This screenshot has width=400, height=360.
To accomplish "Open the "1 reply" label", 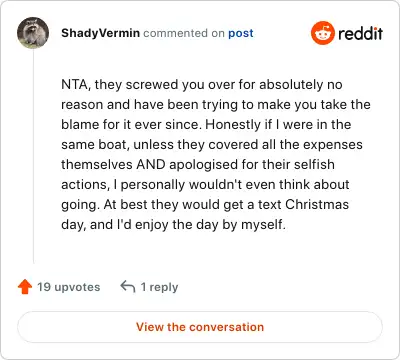I will point(159,287).
